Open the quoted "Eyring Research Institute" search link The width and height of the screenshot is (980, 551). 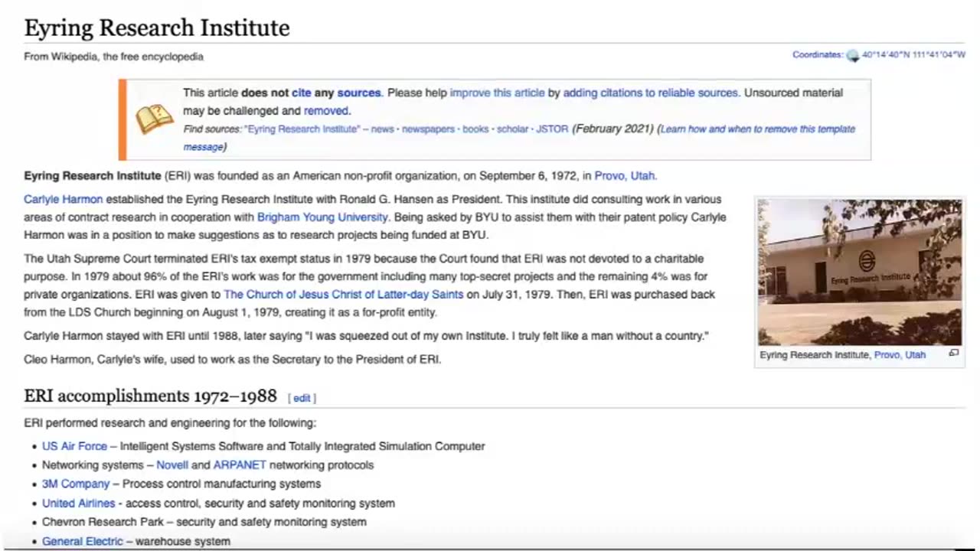coord(302,129)
